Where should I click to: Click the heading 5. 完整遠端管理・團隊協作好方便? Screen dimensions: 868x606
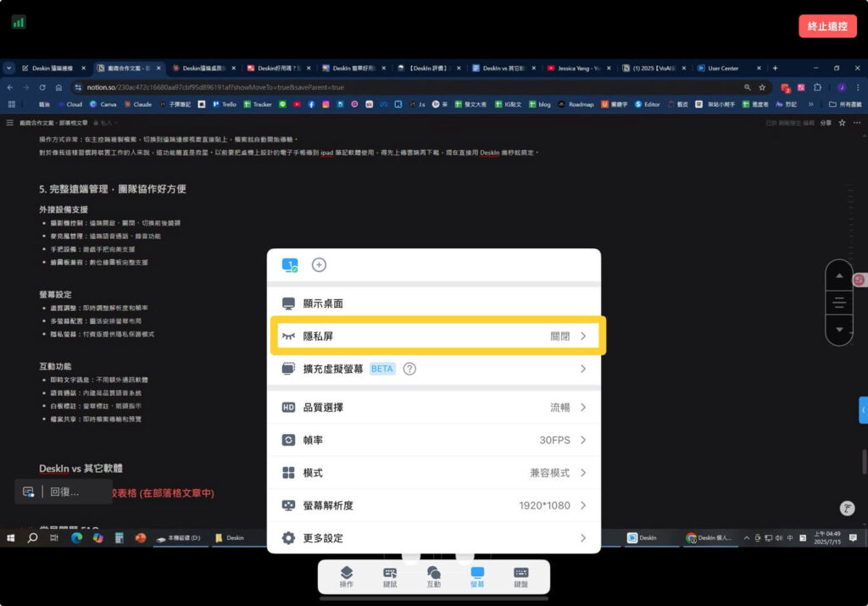point(113,189)
